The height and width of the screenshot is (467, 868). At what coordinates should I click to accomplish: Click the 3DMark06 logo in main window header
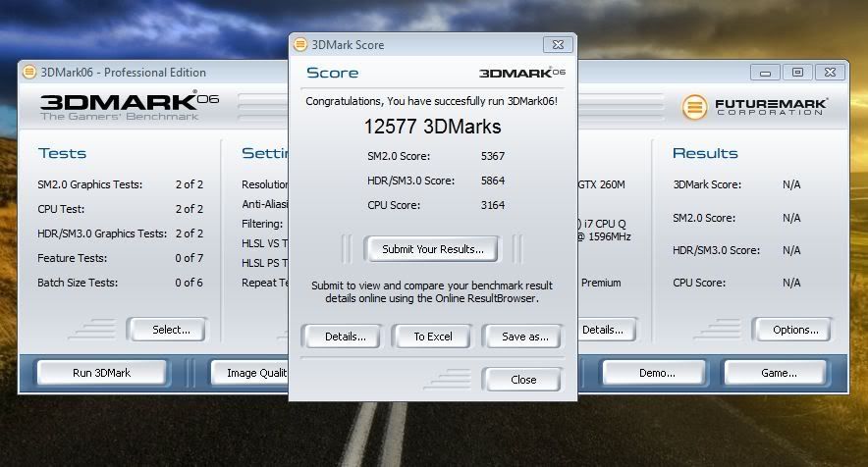[x=130, y=106]
